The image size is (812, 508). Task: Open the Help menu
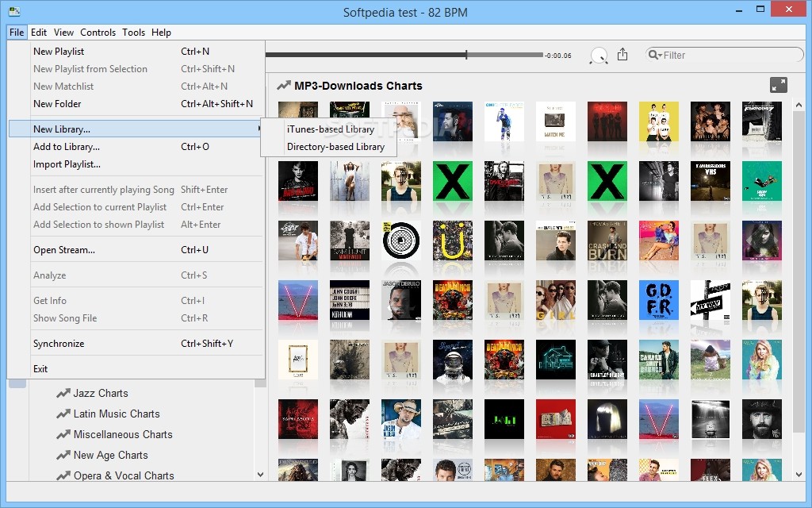click(161, 32)
